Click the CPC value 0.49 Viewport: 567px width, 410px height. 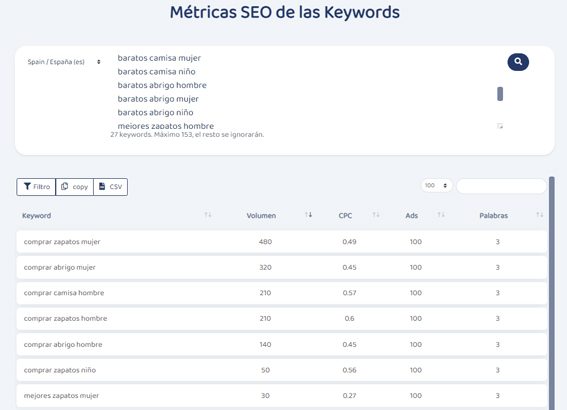[x=349, y=242]
